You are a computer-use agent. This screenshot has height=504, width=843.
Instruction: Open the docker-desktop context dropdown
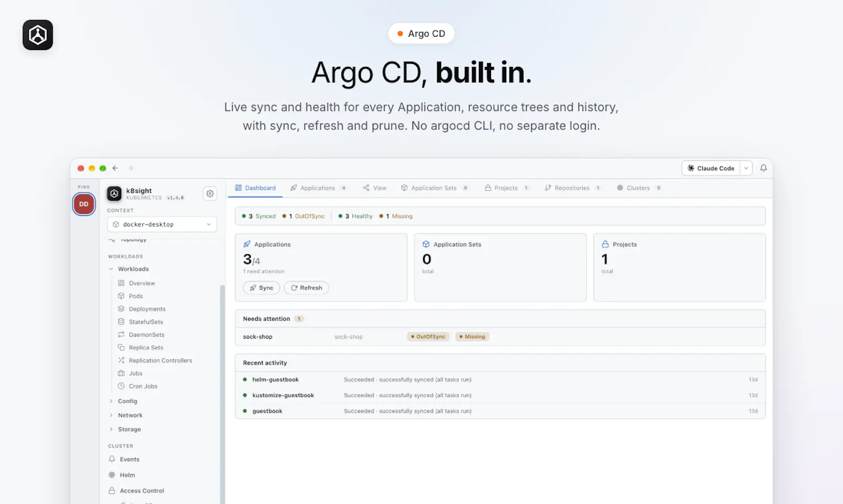162,224
